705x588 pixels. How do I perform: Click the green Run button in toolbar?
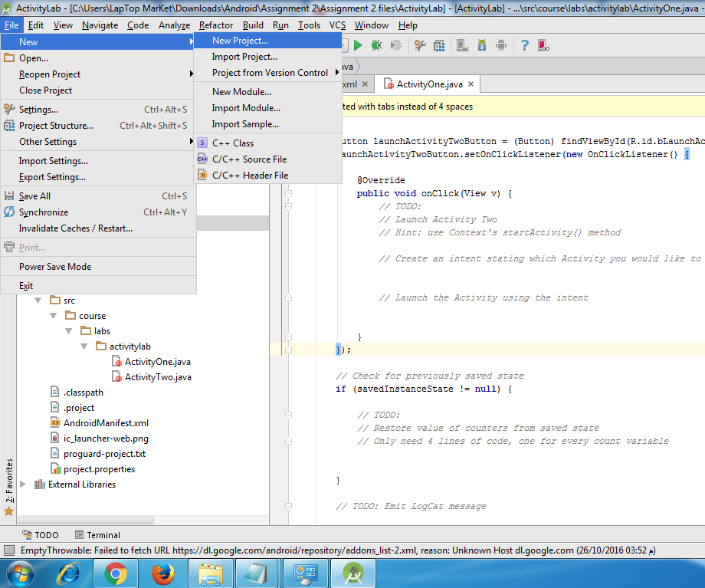pyautogui.click(x=358, y=45)
